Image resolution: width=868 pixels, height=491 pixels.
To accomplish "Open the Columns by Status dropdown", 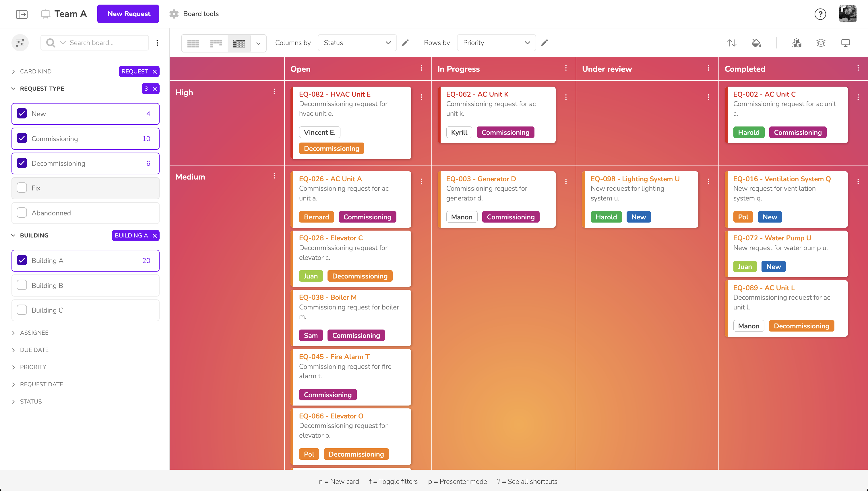I will (357, 43).
